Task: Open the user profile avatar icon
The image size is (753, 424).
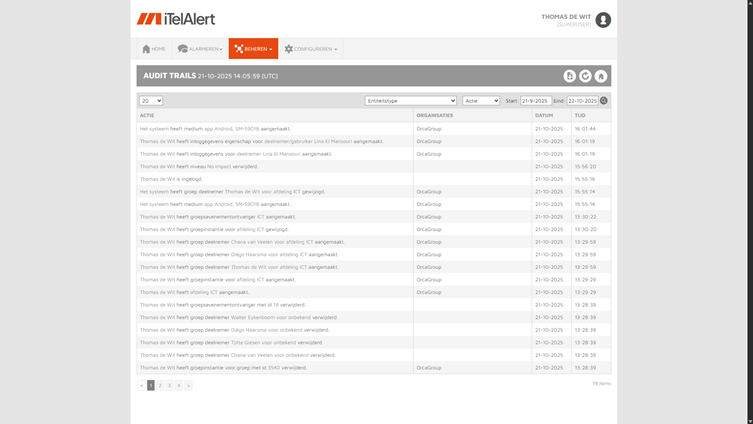Action: [603, 20]
